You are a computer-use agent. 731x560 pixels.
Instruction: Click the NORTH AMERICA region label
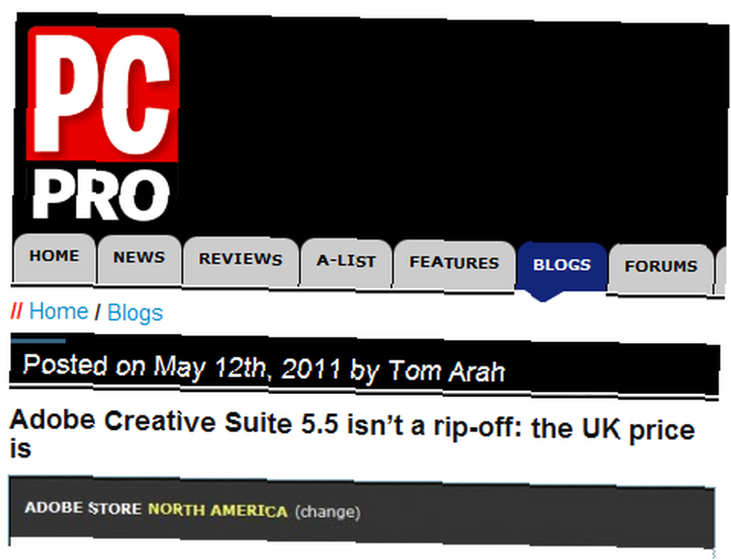tap(217, 510)
